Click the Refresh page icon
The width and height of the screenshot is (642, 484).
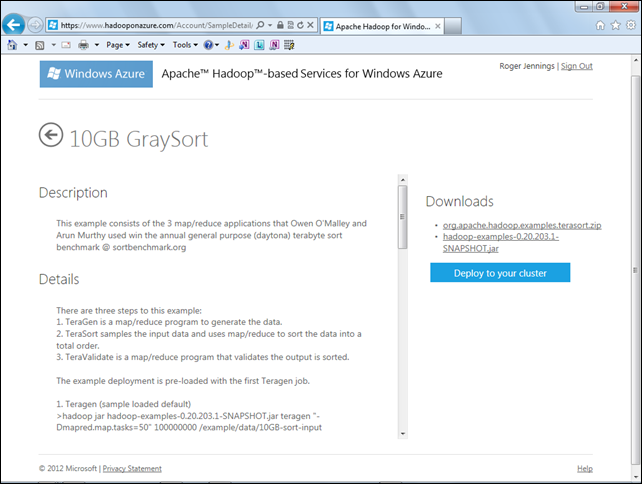[x=300, y=25]
